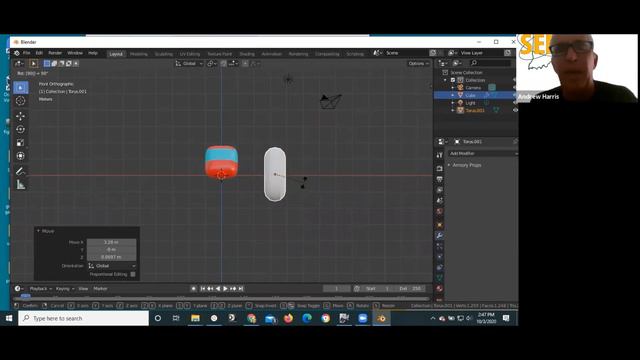640x360 pixels.
Task: Click the Windows Start button
Action: tap(9, 318)
